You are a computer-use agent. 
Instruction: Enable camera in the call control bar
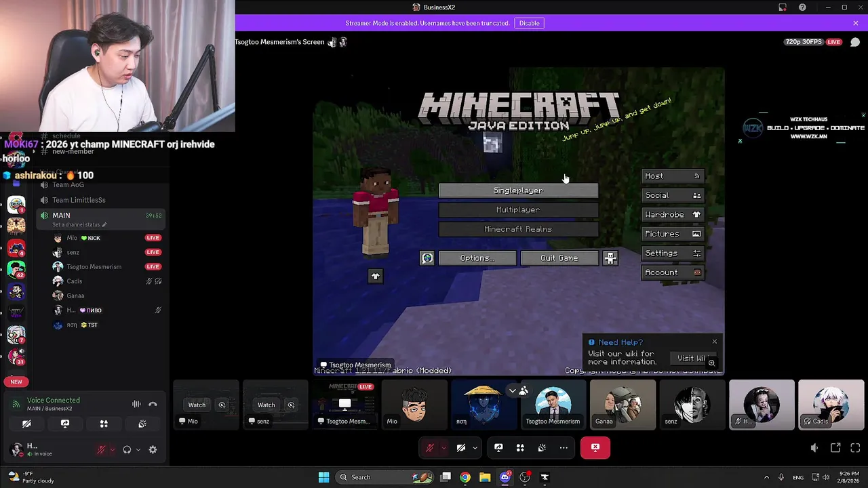point(461,447)
